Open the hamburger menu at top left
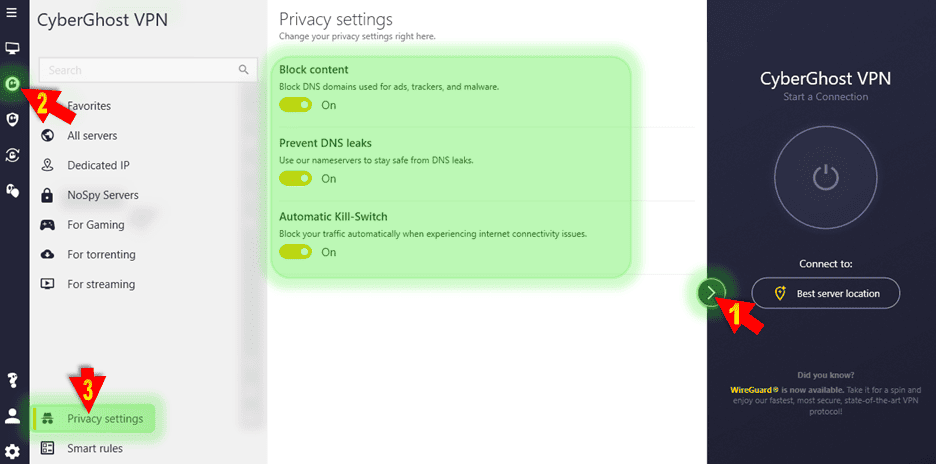Viewport: 936px width, 464px height. pos(12,13)
